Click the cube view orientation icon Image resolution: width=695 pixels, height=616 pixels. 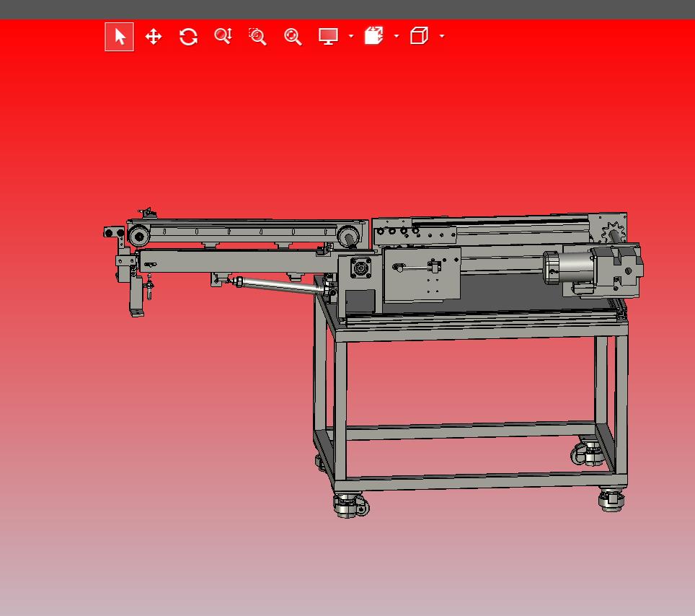point(420,36)
